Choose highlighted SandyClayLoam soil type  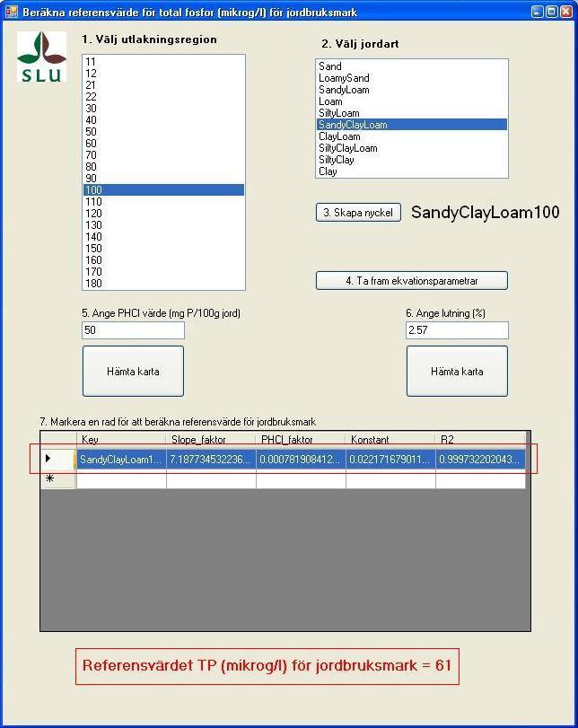412,125
